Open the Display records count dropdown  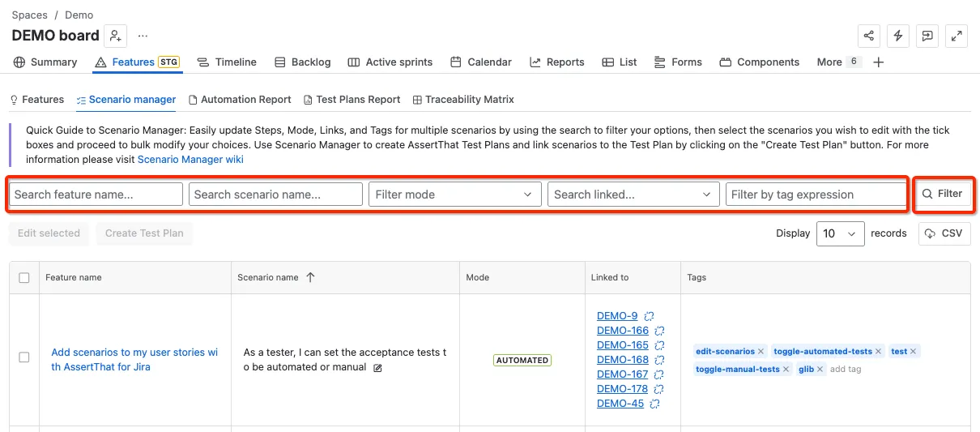tap(840, 233)
